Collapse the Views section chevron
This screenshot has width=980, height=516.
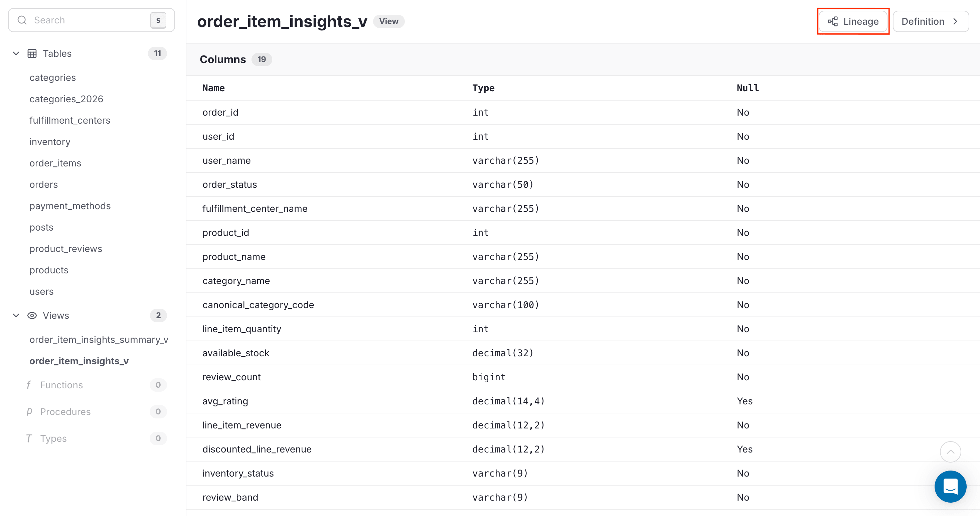click(x=16, y=315)
